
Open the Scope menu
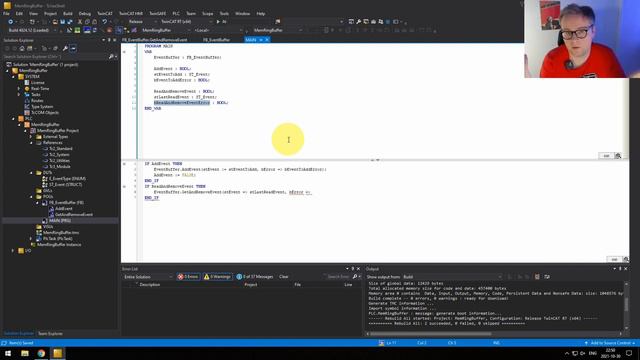[x=207, y=13]
